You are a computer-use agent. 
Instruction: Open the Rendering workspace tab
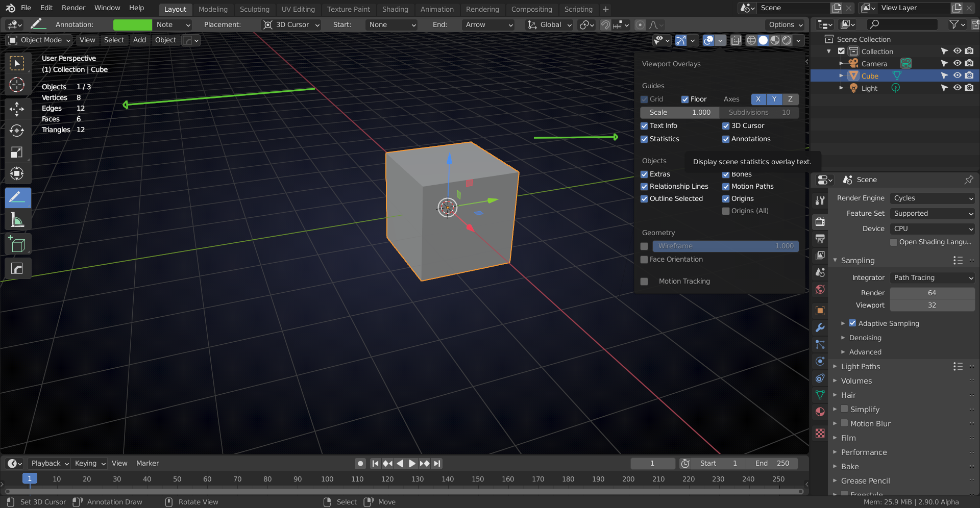(483, 9)
